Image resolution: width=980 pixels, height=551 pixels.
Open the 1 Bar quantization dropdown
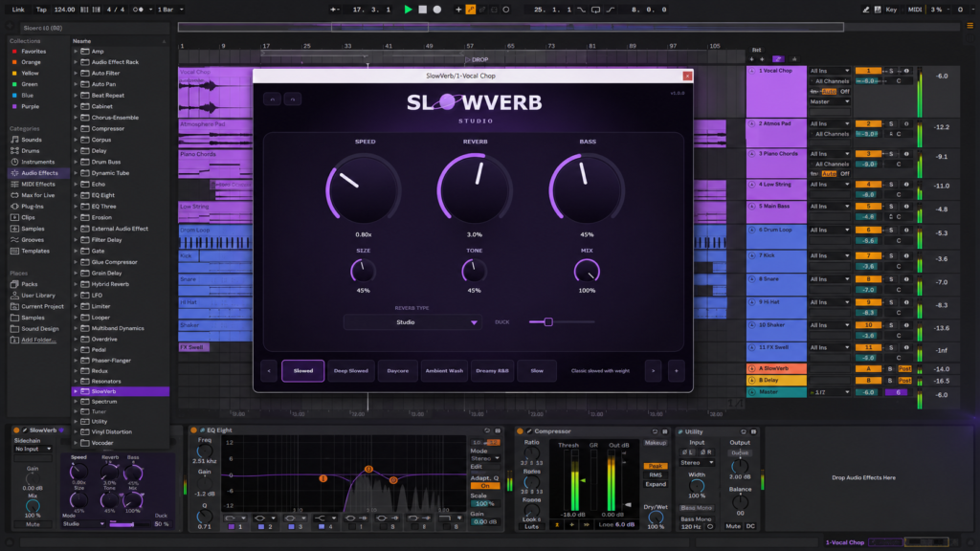pyautogui.click(x=170, y=10)
